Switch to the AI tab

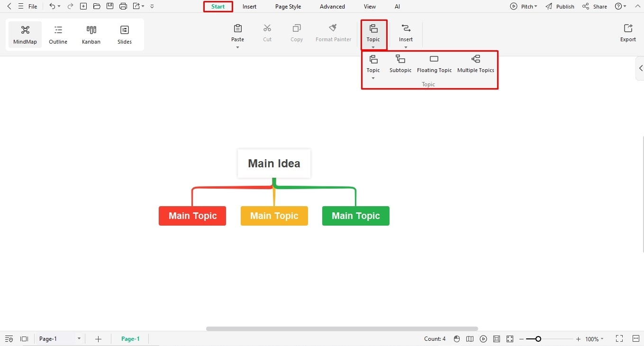click(397, 7)
